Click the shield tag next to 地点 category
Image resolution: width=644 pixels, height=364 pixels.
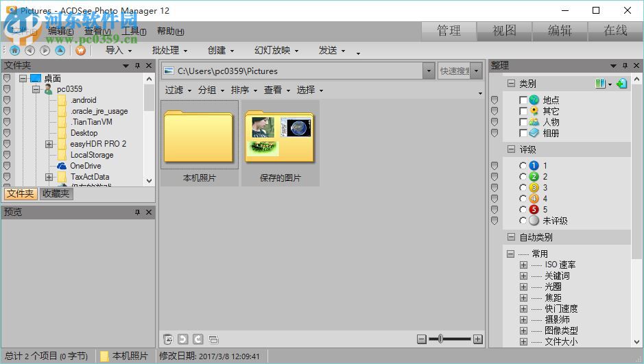(494, 99)
